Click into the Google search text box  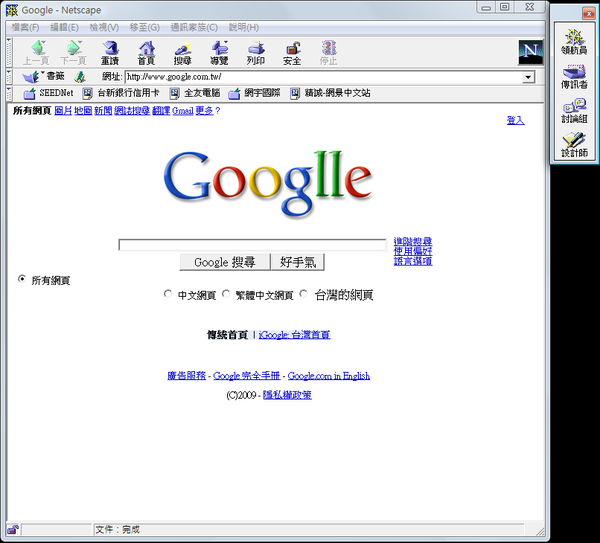pos(252,245)
